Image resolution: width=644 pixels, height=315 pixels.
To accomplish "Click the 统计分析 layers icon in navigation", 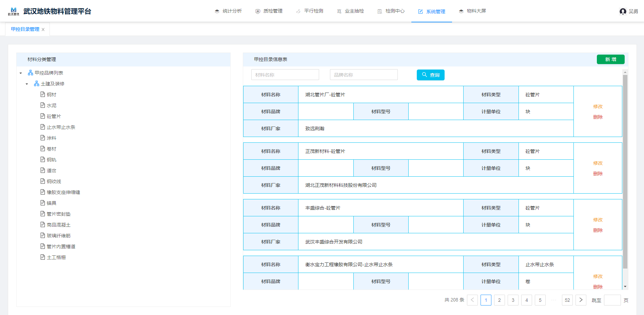I will [x=217, y=11].
